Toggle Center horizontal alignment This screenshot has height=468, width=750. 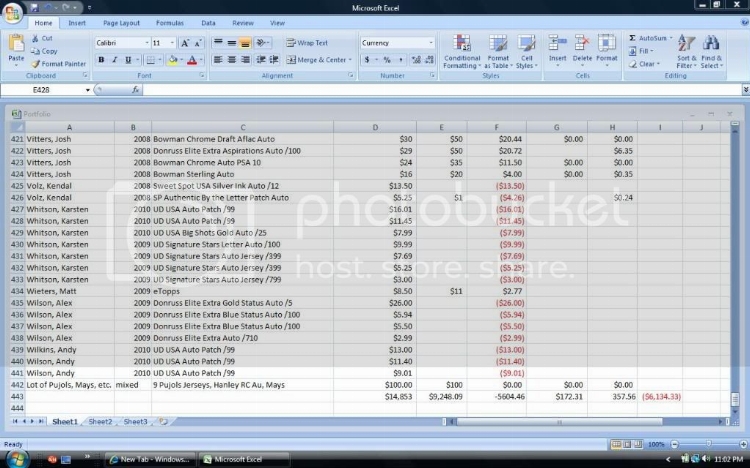pyautogui.click(x=232, y=60)
